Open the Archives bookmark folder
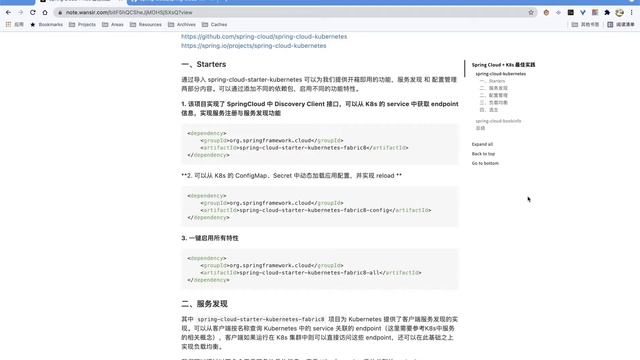The width and height of the screenshot is (640, 360). (x=182, y=24)
